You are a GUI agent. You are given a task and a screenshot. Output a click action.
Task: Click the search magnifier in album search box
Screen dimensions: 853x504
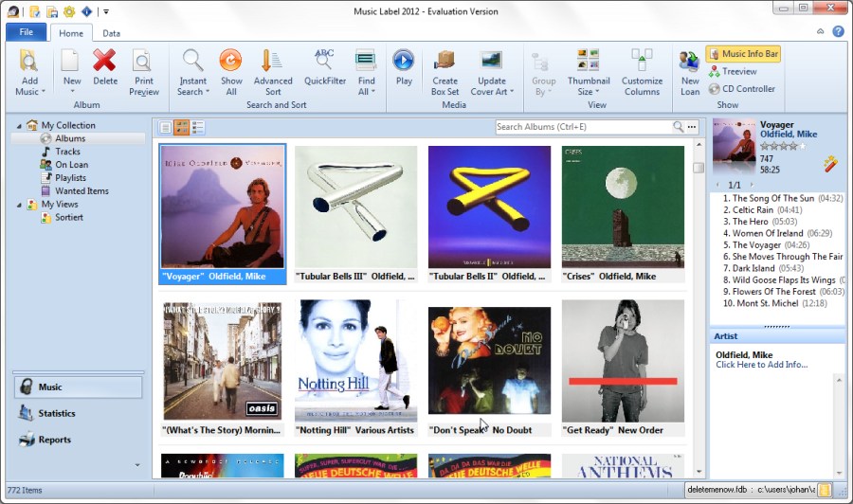(678, 127)
